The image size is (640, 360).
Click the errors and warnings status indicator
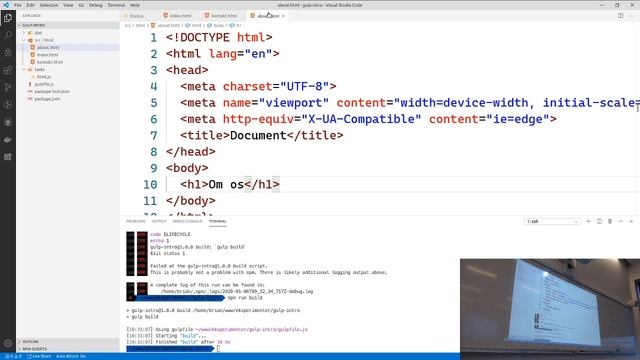coord(13,356)
